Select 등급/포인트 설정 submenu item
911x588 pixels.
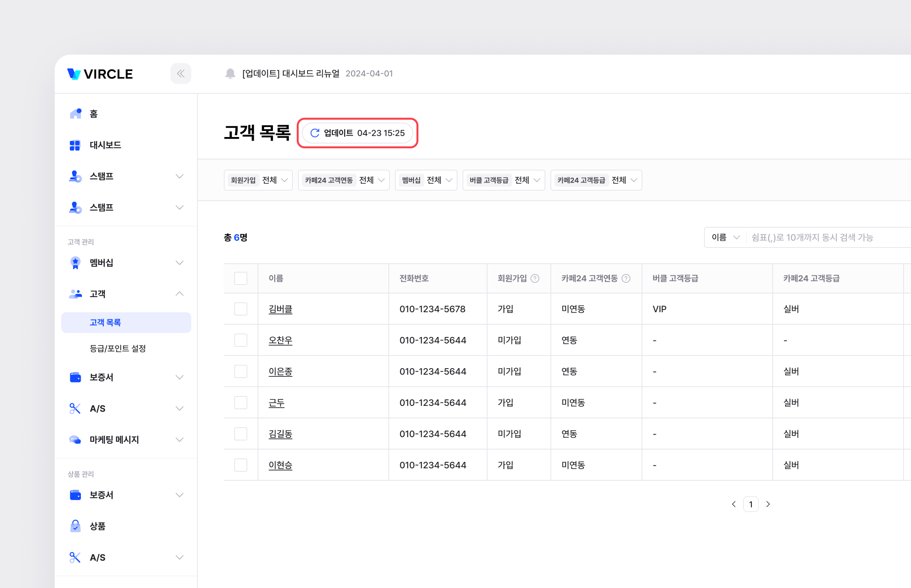[x=118, y=349]
